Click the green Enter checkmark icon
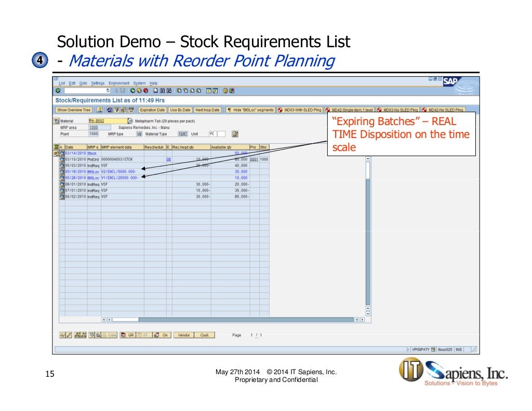Image resolution: width=532 pixels, height=411 pixels. [58, 90]
